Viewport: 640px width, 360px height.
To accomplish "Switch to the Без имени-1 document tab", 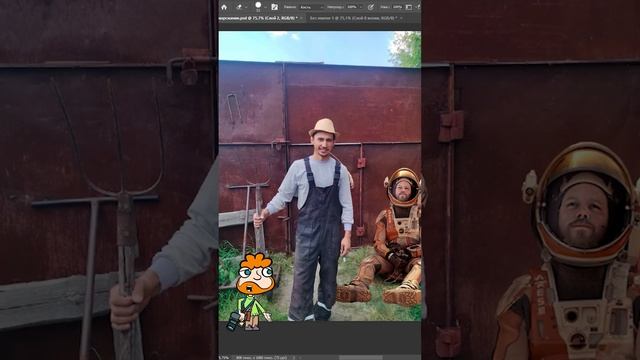I will click(x=353, y=18).
